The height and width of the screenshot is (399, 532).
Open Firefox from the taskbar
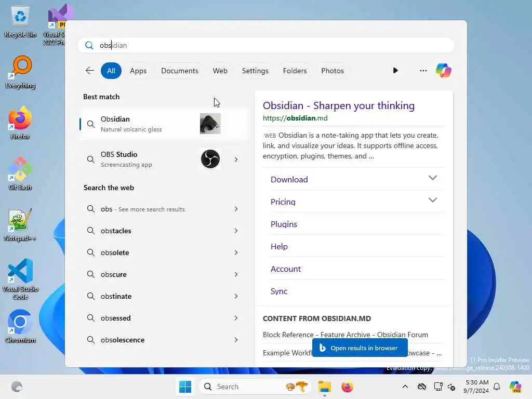pyautogui.click(x=347, y=387)
